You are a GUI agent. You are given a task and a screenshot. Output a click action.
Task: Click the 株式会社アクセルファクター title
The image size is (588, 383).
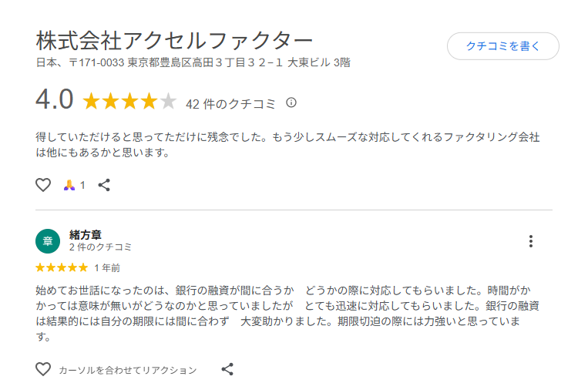click(174, 40)
